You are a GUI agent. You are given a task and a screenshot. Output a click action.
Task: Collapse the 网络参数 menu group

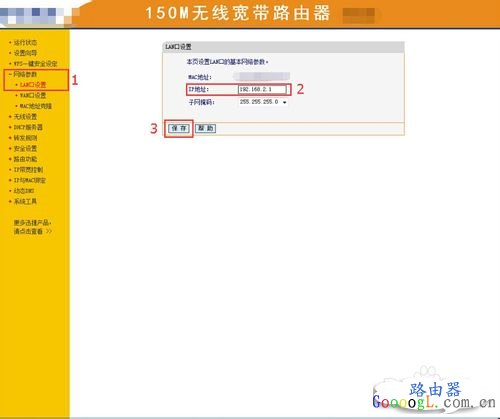(x=25, y=74)
